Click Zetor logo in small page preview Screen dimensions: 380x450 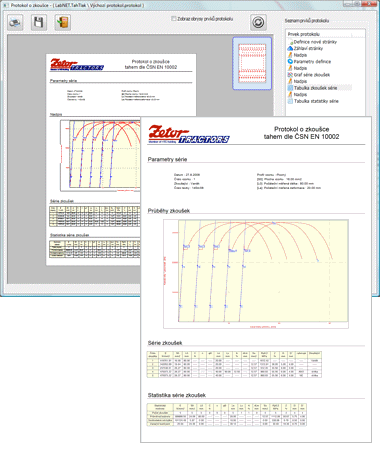pos(77,64)
